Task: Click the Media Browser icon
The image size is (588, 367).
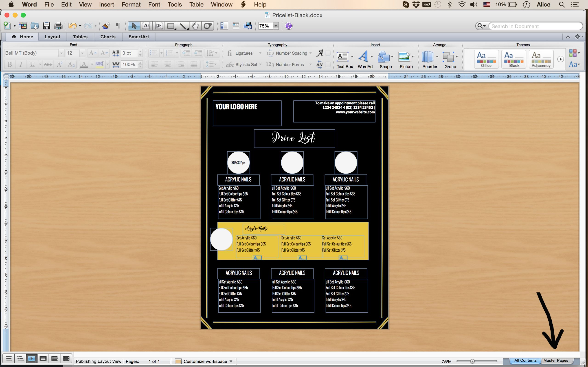Action: [248, 26]
